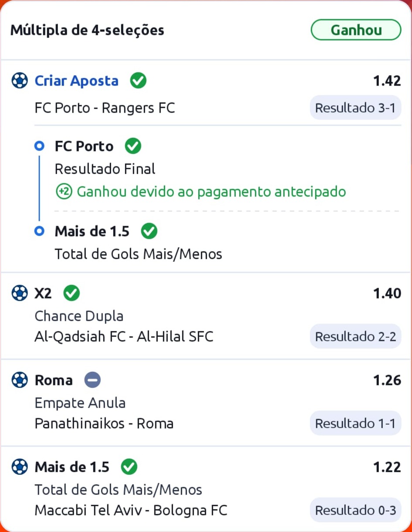The width and height of the screenshot is (412, 532).
Task: Click the +2 early payout icon
Action: [64, 192]
